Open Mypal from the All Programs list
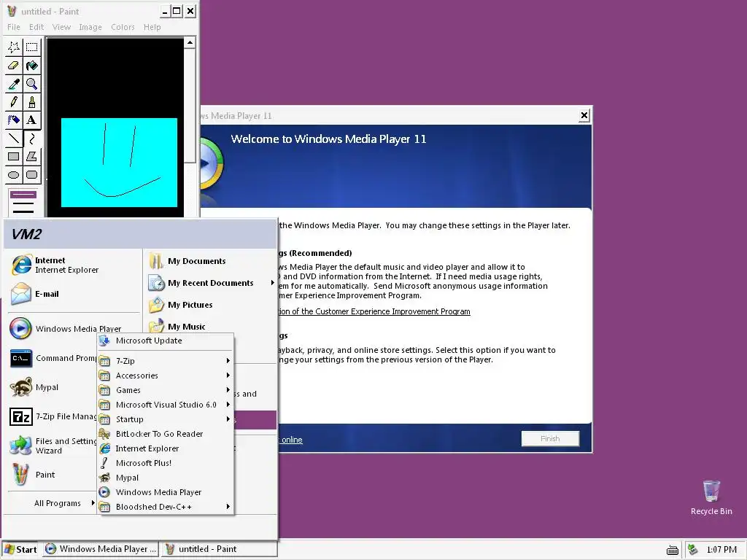The height and width of the screenshot is (560, 747). click(166, 478)
